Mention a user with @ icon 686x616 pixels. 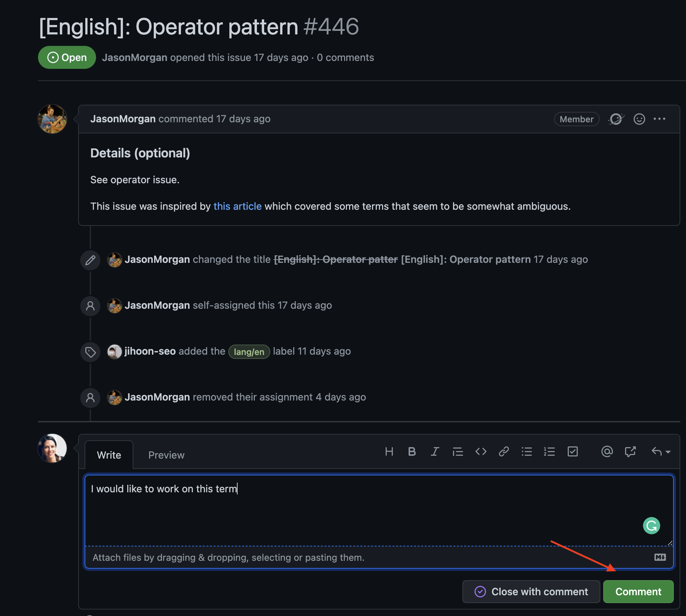pyautogui.click(x=607, y=451)
